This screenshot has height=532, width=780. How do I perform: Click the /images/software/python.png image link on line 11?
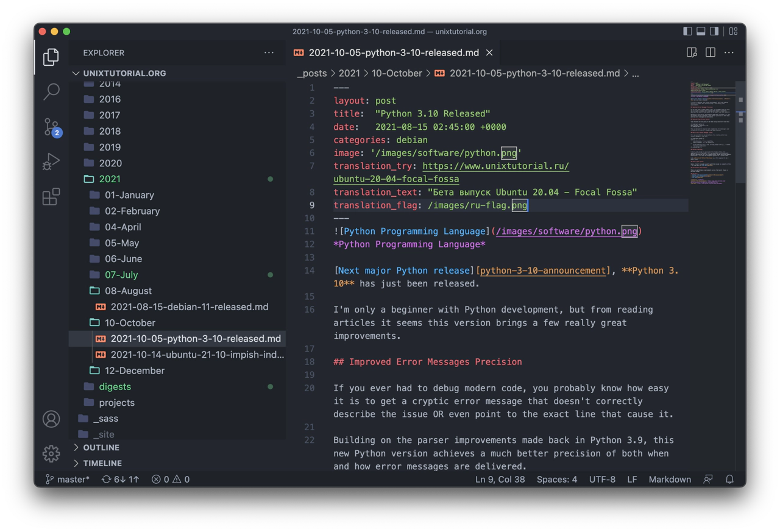click(567, 232)
